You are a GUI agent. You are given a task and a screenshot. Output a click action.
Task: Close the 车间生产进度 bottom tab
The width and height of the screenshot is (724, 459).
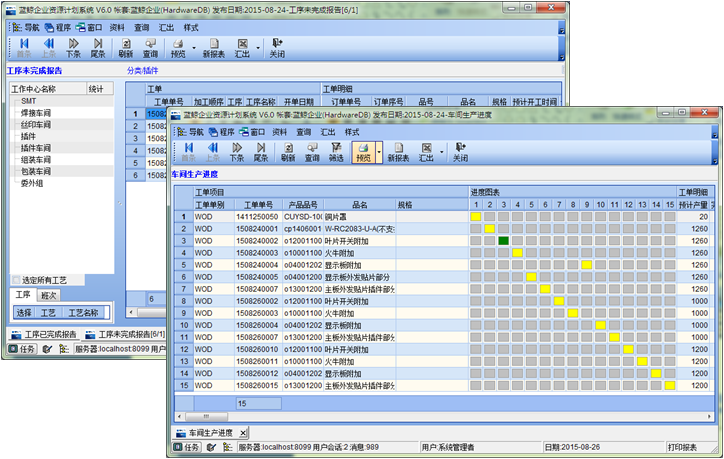[x=243, y=433]
